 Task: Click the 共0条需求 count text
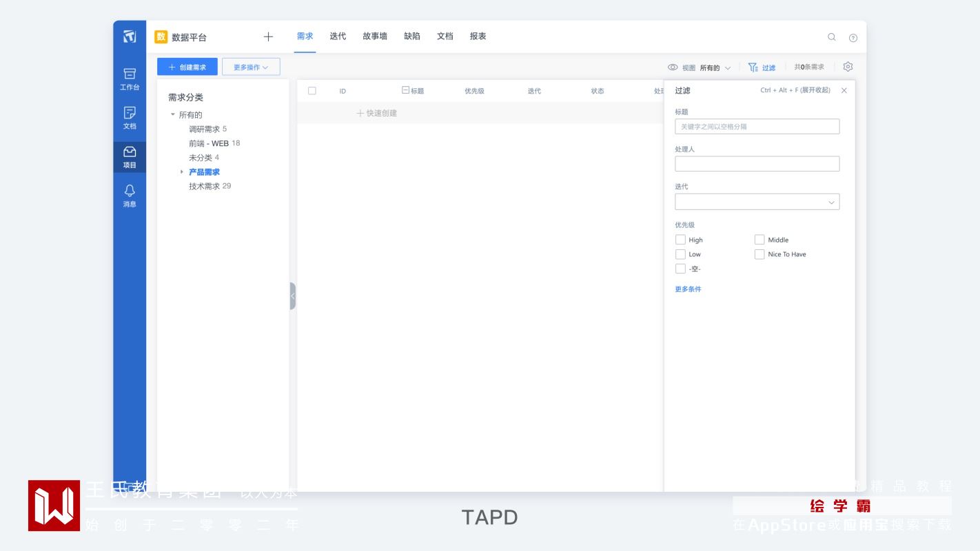tap(809, 67)
